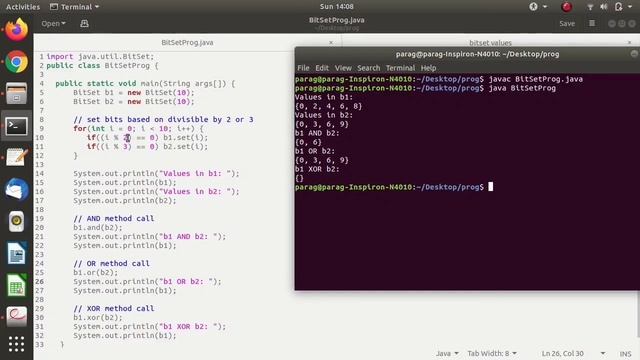Click the power icon in top bar
Image resolution: width=640 pixels, height=360 pixels.
618,7
